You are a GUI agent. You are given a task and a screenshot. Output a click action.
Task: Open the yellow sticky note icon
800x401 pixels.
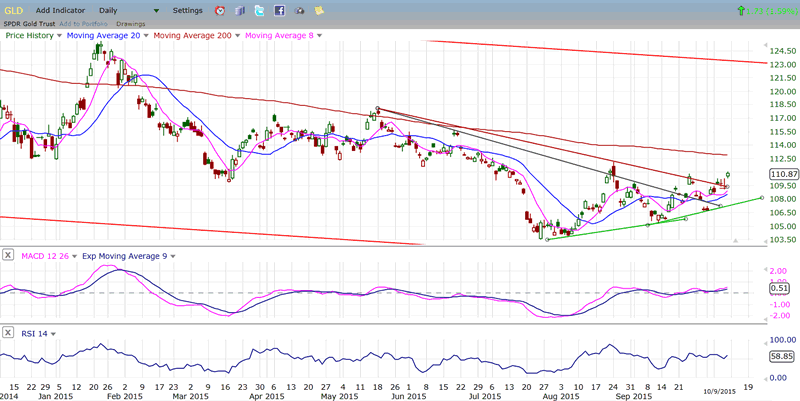(x=317, y=10)
